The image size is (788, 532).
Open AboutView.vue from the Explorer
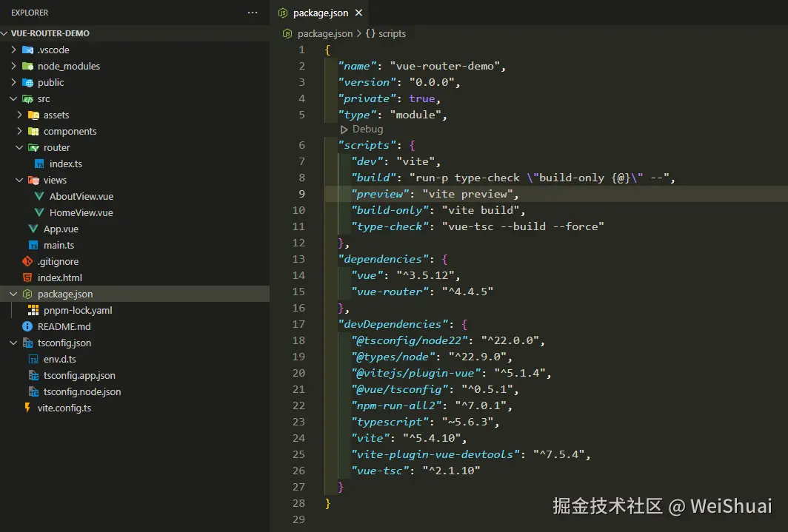click(81, 196)
